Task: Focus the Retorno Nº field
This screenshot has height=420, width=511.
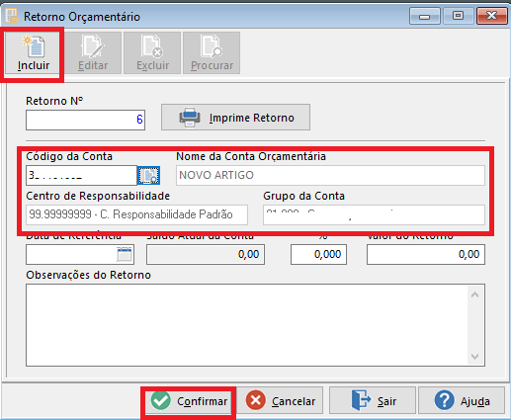Action: click(85, 120)
